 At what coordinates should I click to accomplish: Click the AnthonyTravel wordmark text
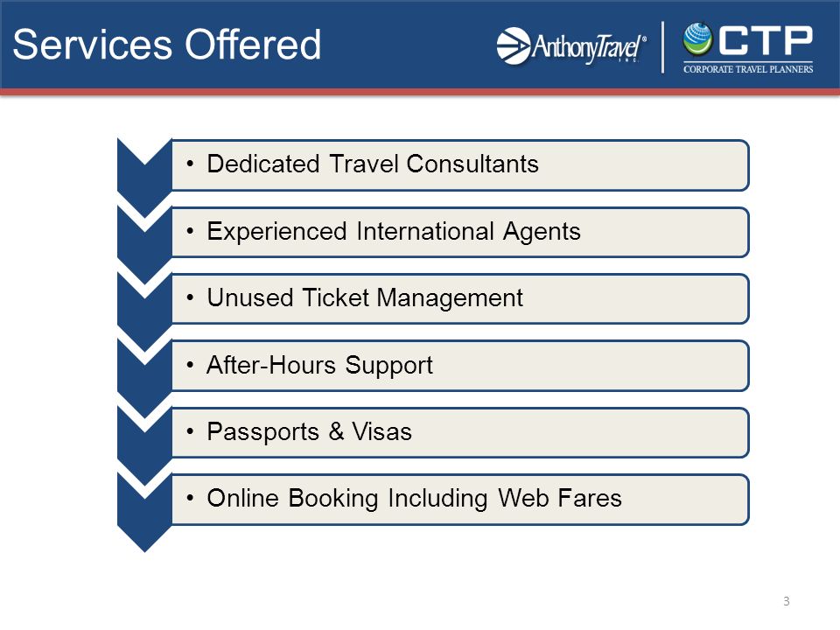coord(589,47)
